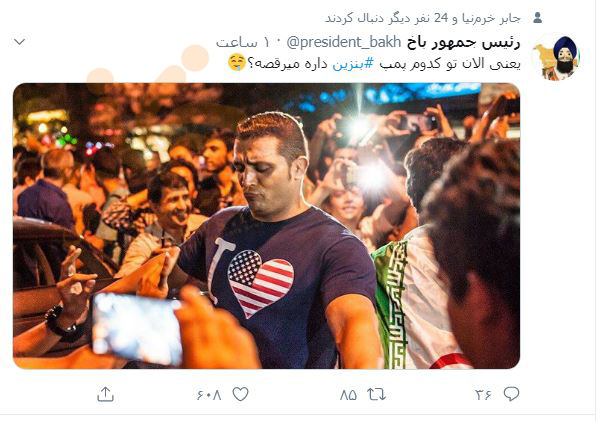Click the follower person icon at top
Image resolution: width=600 pixels, height=421 pixels.
pos(537,18)
